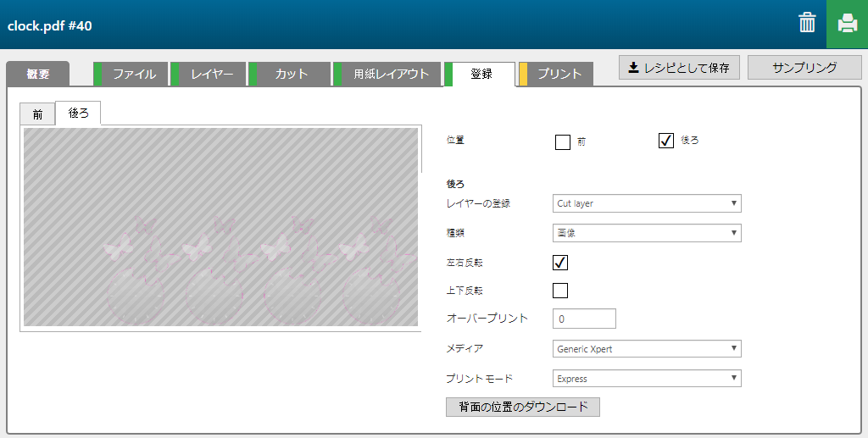Switch preview to the 前 sub-tab

click(x=37, y=114)
